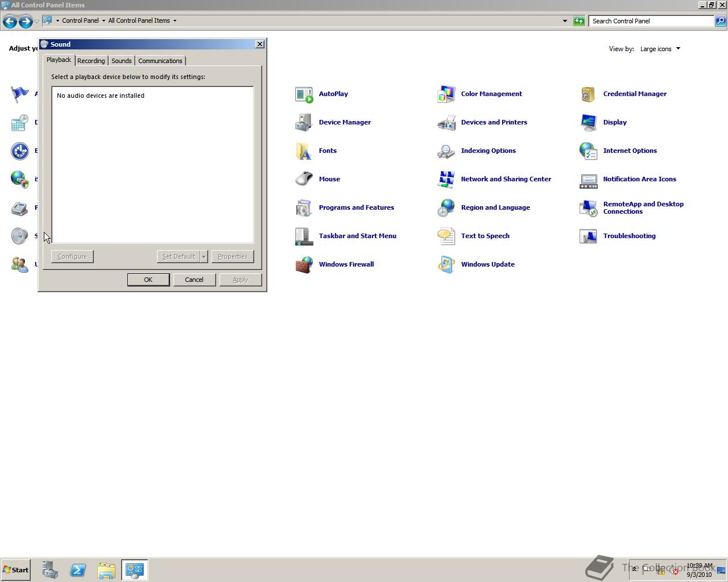
Task: Click the Date and Time calendar icon
Action: click(x=20, y=123)
